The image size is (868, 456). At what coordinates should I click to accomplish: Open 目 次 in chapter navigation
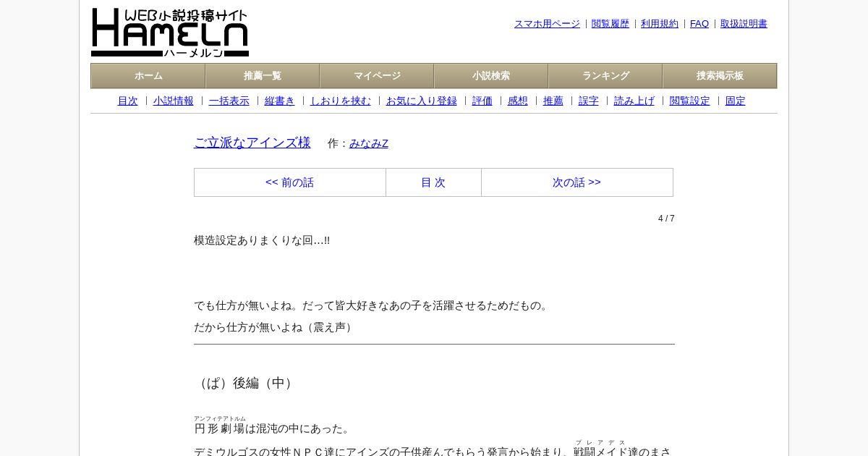pos(433,182)
